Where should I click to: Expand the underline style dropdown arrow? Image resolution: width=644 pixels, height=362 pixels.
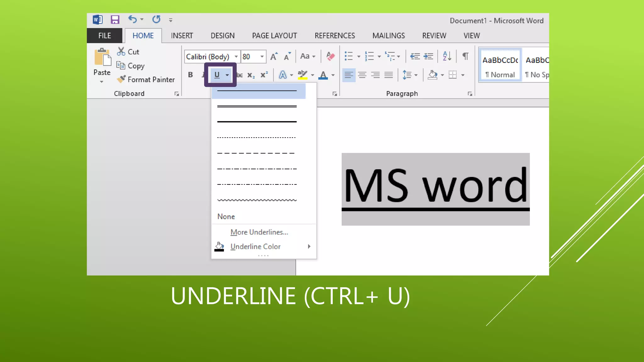pos(227,75)
